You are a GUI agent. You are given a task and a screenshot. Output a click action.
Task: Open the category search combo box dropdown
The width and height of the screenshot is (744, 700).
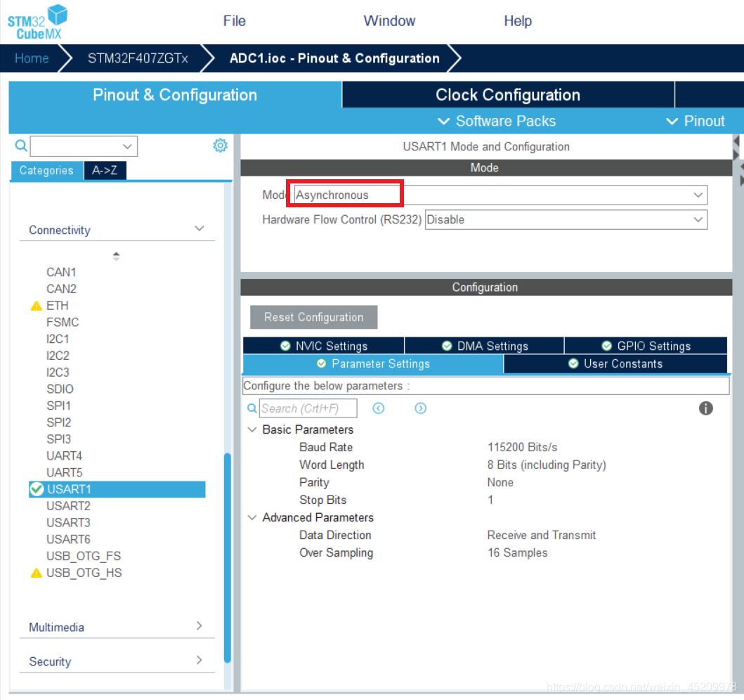click(127, 146)
